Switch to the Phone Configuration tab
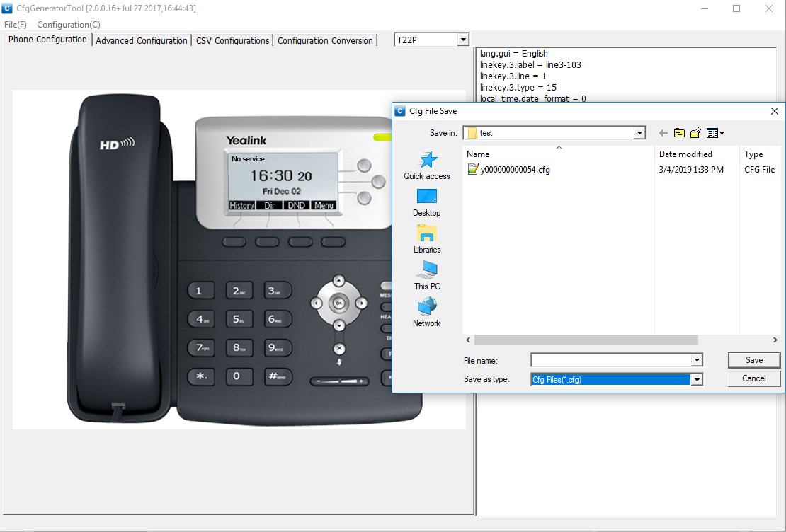786x532 pixels. point(47,40)
